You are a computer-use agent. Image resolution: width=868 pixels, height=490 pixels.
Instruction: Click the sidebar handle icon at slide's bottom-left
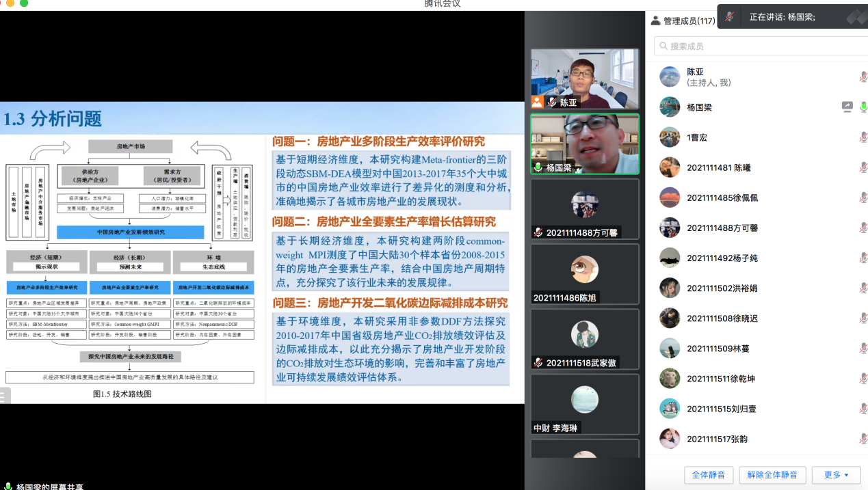point(5,396)
